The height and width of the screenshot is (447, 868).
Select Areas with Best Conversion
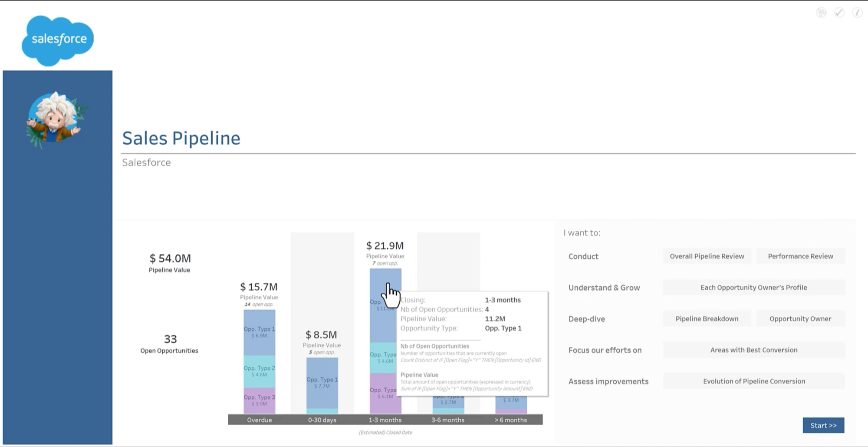[753, 350]
